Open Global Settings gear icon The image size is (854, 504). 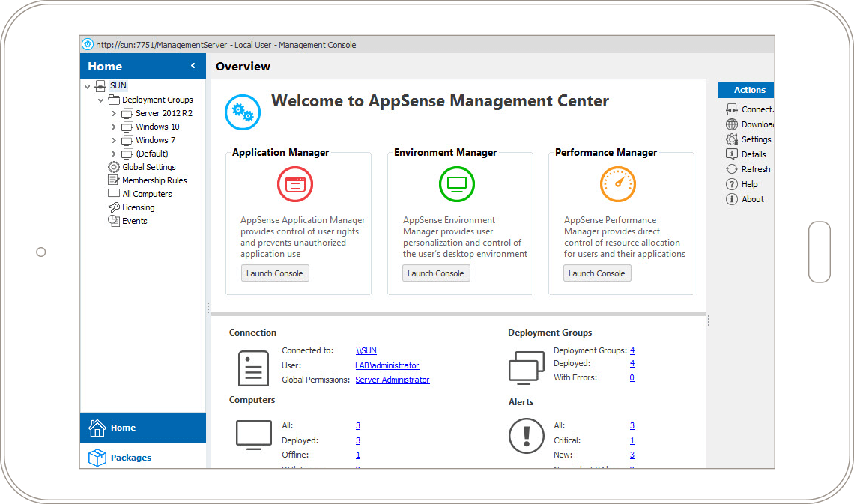pyautogui.click(x=114, y=167)
